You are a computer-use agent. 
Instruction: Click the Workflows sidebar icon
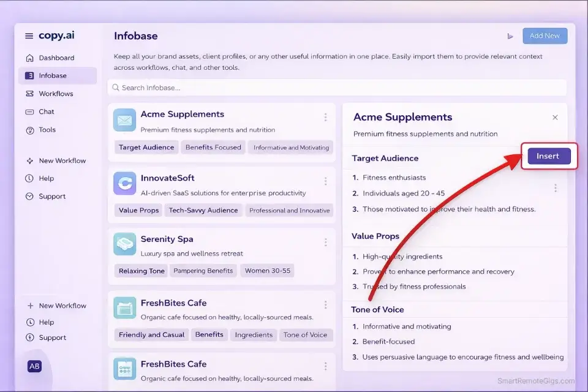30,93
